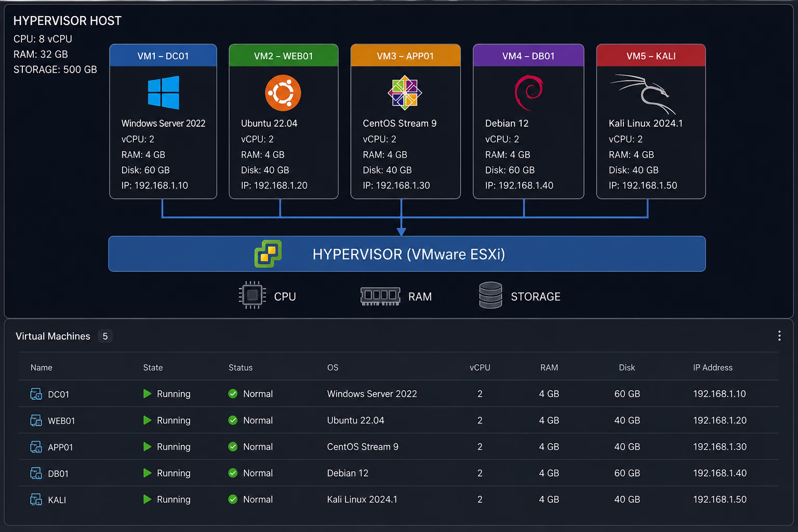Select the VM4 – DB01 header tab
Screen dimensions: 798x532
(528, 56)
